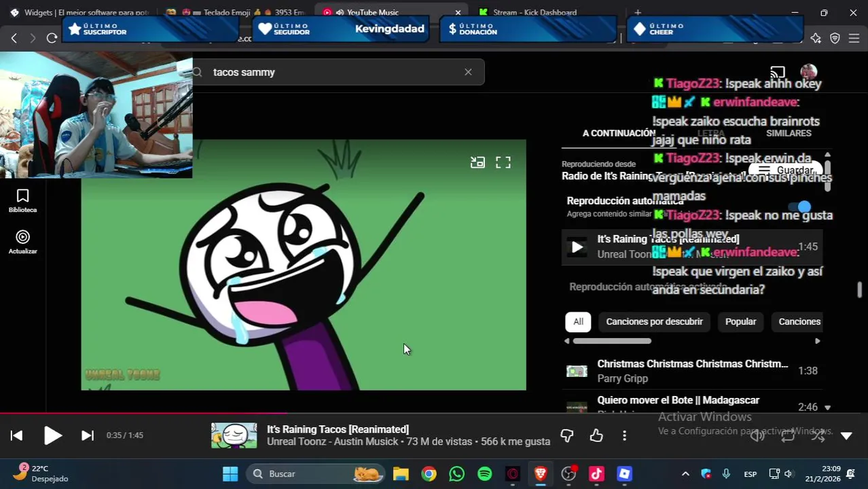Open OBS Studio from the taskbar
The image size is (868, 489).
click(x=568, y=473)
